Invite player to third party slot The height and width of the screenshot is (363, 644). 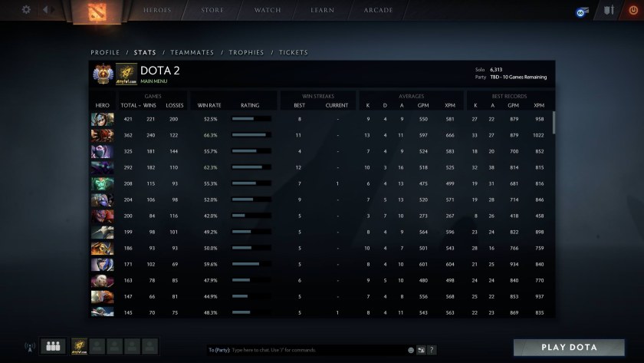coord(114,346)
